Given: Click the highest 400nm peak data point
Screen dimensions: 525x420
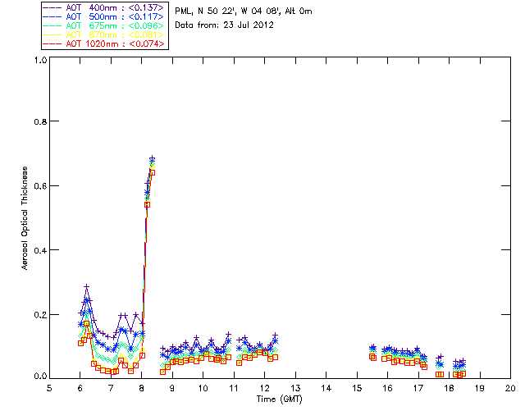Looking at the screenshot, I should (x=152, y=158).
